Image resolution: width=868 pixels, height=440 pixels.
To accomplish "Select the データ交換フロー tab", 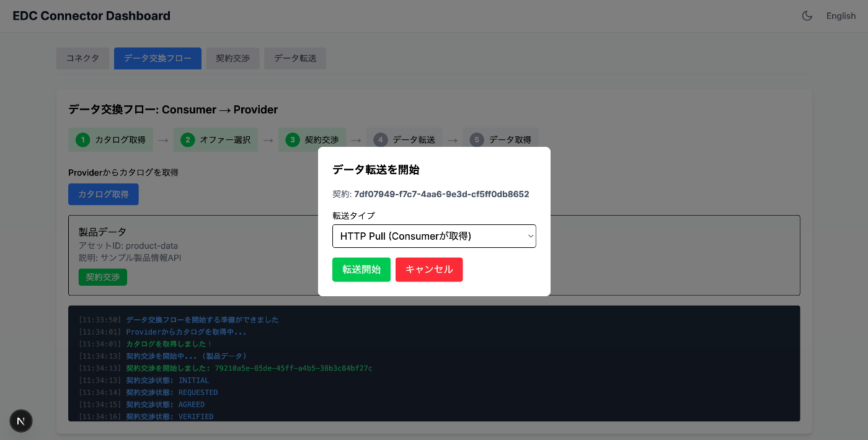I will point(157,58).
